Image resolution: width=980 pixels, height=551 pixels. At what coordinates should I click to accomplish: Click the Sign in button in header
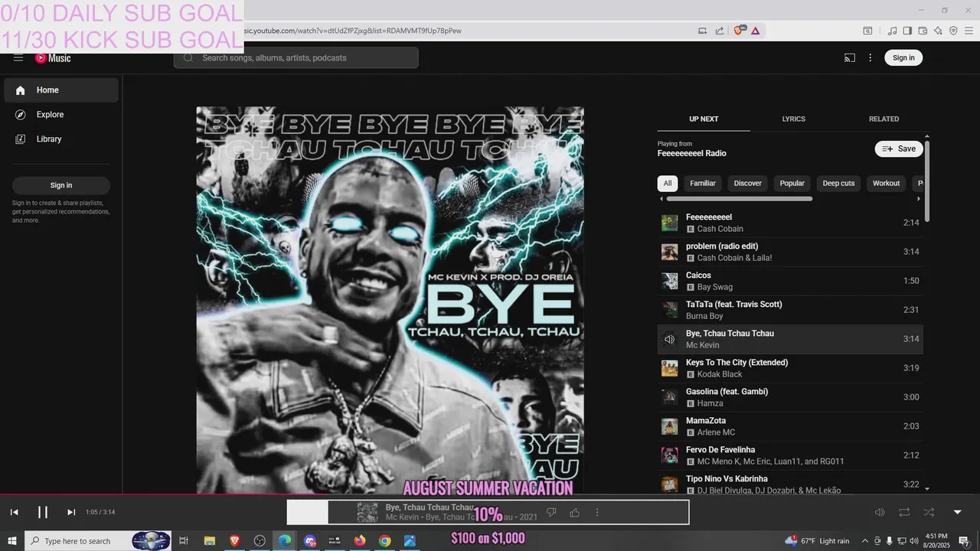[x=903, y=58]
